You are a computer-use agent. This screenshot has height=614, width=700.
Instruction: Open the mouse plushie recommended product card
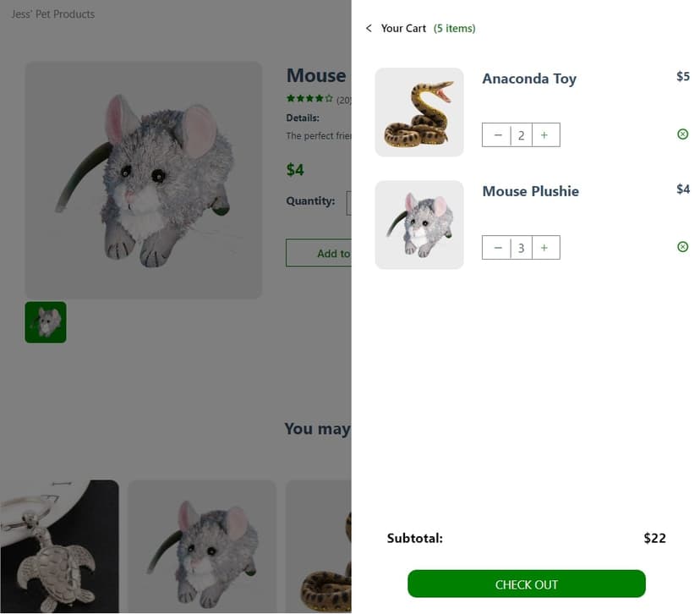click(202, 546)
